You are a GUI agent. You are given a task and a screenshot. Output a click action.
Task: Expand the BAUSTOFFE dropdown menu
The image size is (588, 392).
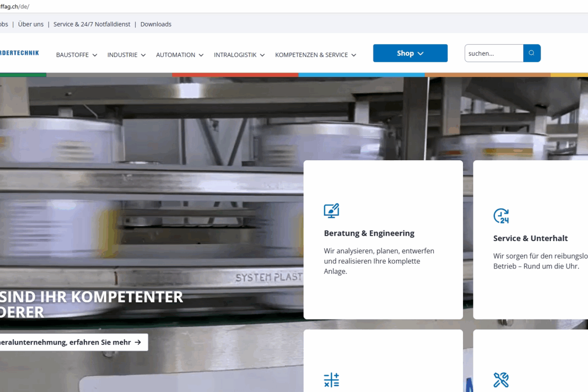[76, 55]
